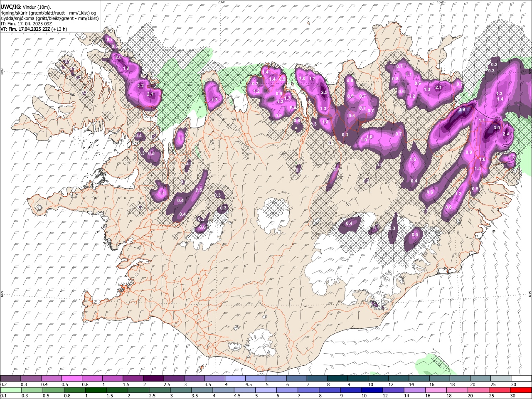The image size is (532, 399).
Task: Click the 15W longitude label
Action: click(440, 2)
